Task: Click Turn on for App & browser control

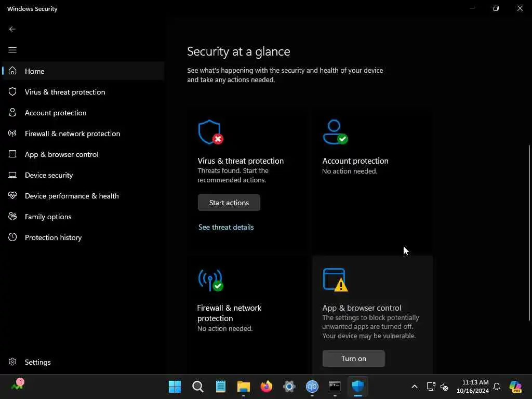Action: pyautogui.click(x=353, y=358)
